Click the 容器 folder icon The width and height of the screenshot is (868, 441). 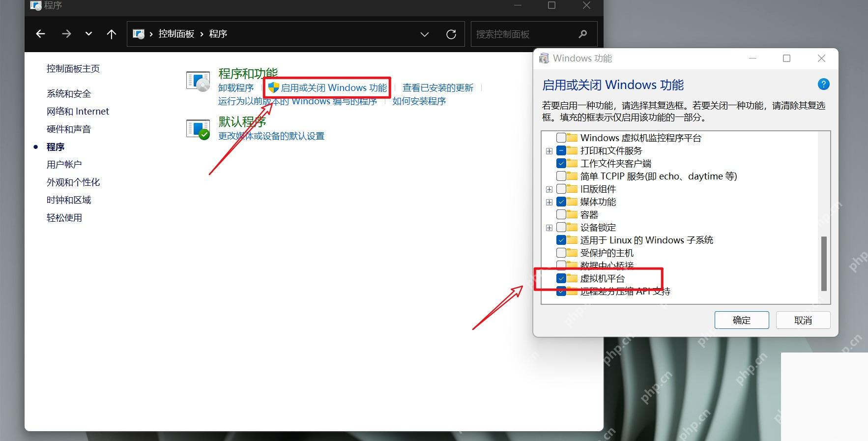pyautogui.click(x=572, y=214)
